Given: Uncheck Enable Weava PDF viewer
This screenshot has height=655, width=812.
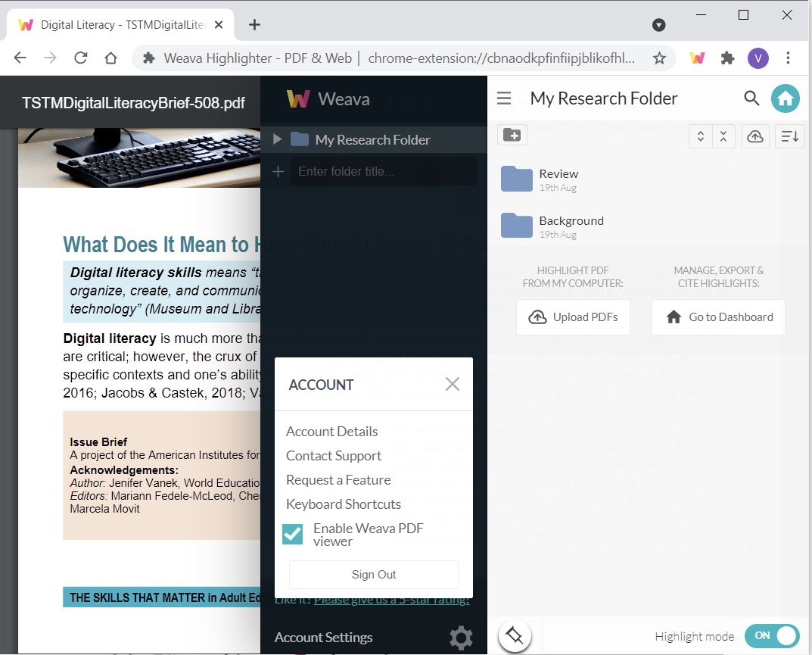Looking at the screenshot, I should click(293, 535).
